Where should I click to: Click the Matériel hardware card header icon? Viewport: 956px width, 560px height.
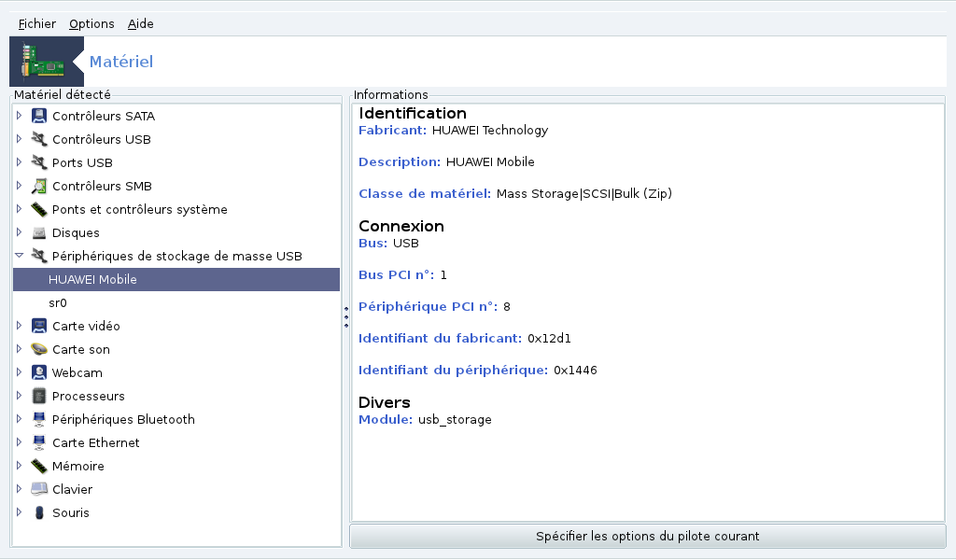(47, 62)
